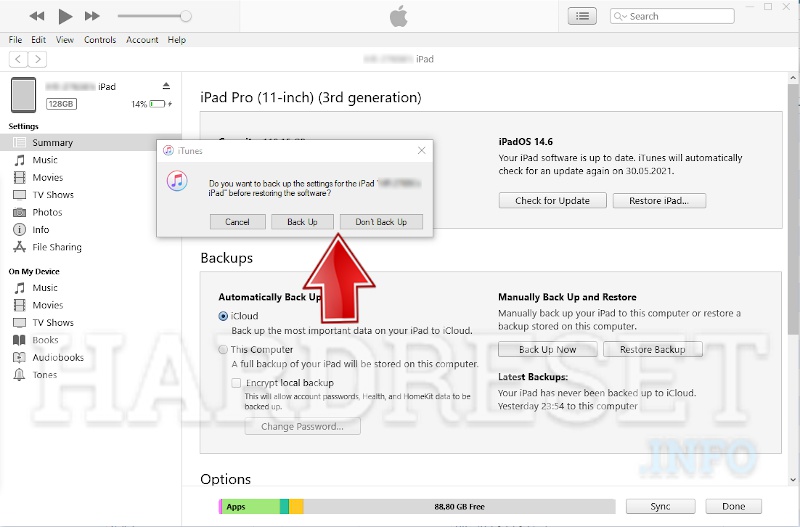The height and width of the screenshot is (527, 800).
Task: Click the Play button in the toolbar
Action: [x=65, y=16]
